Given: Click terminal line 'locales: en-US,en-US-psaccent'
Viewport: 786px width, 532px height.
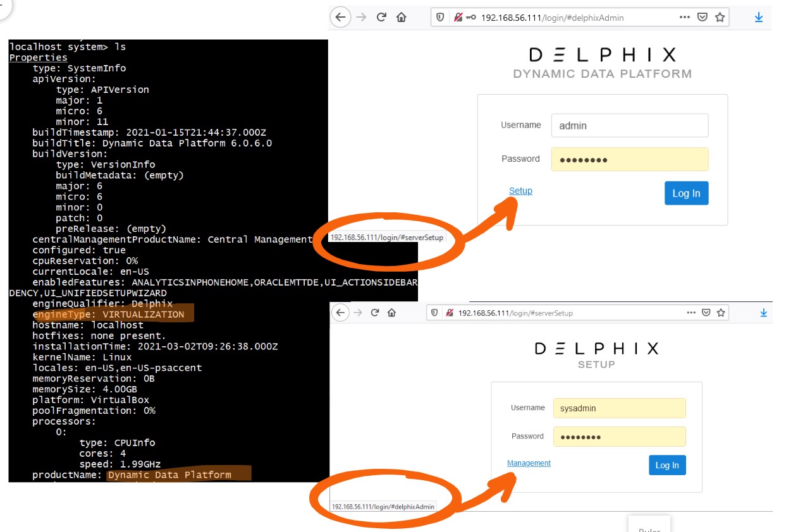Looking at the screenshot, I should coord(117,368).
